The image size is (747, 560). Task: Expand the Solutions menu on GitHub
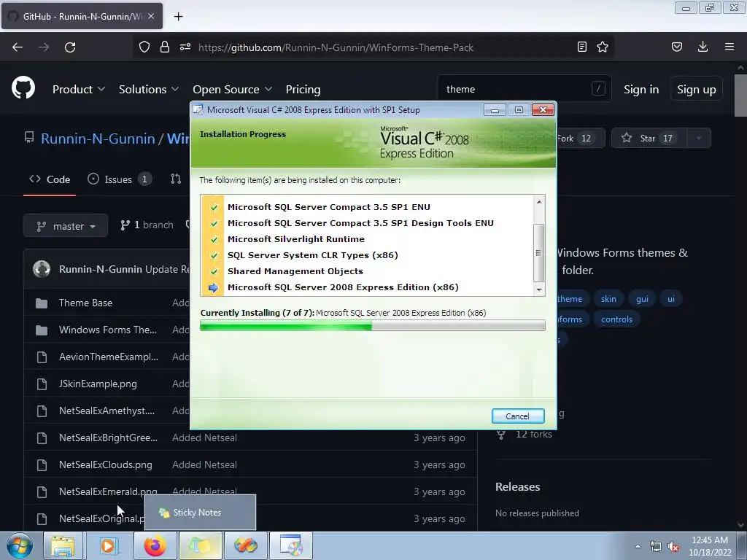(149, 89)
